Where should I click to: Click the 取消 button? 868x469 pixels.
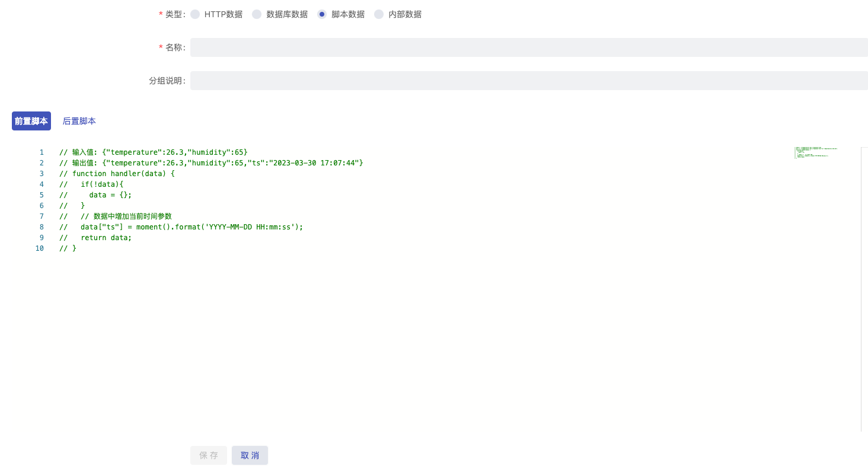[x=250, y=455]
